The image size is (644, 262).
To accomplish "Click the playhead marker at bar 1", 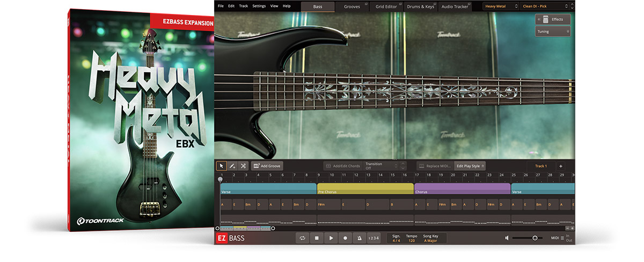I will (220, 179).
